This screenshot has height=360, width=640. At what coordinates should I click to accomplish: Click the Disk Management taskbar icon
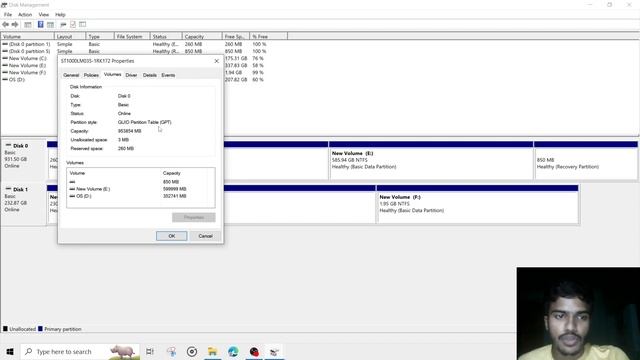click(x=274, y=351)
